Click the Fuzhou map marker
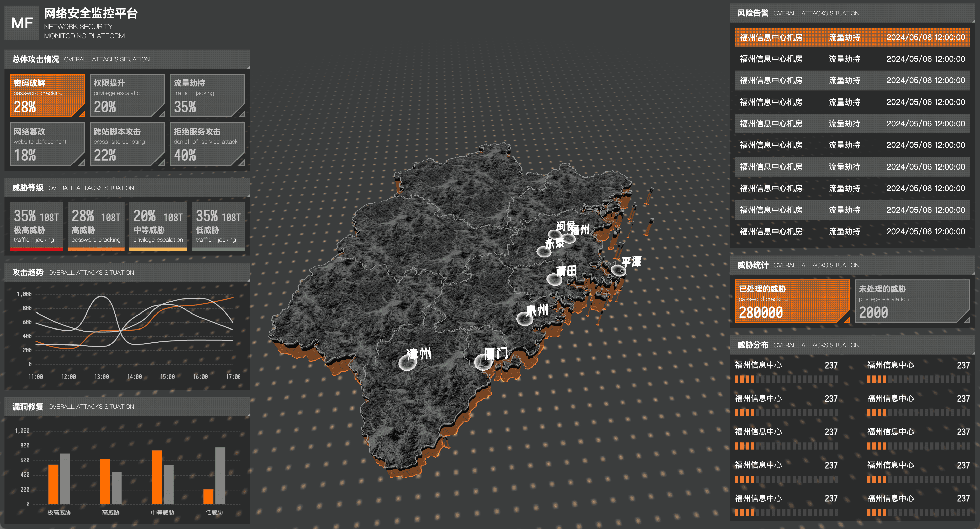The height and width of the screenshot is (529, 980). pos(568,239)
